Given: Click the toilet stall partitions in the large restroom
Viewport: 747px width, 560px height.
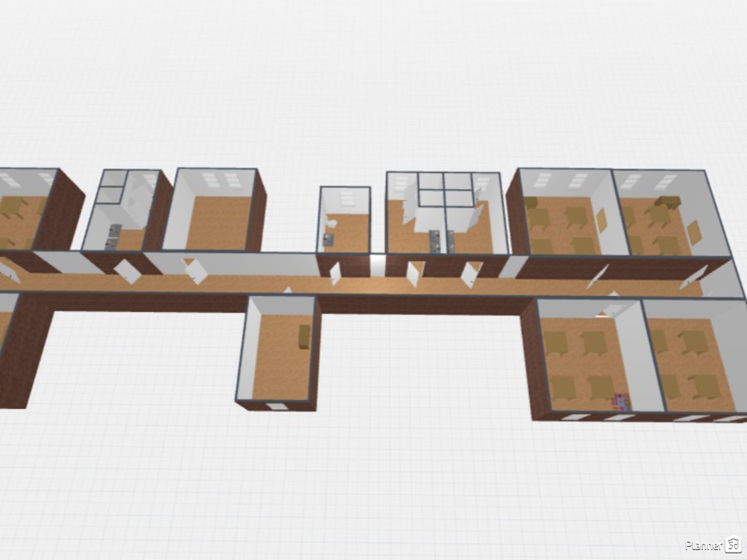Looking at the screenshot, I should click(x=445, y=191).
